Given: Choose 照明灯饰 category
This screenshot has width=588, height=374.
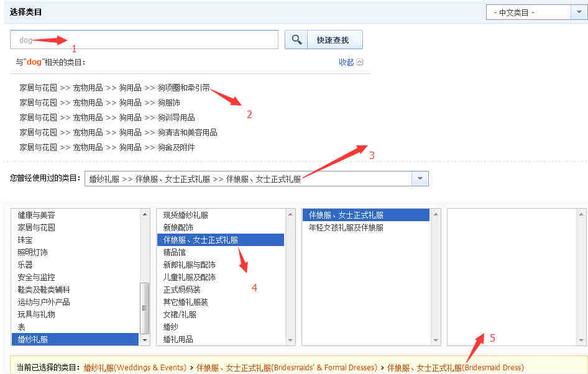Looking at the screenshot, I should (x=75, y=252).
